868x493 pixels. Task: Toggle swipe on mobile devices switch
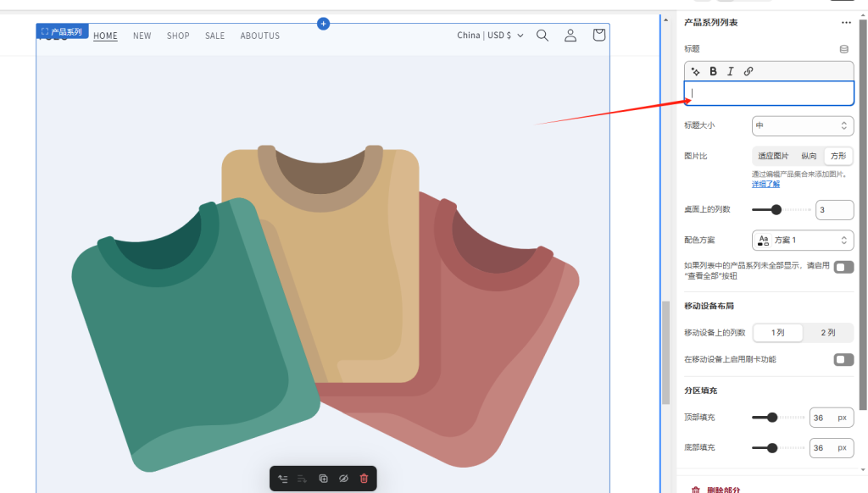coord(843,359)
